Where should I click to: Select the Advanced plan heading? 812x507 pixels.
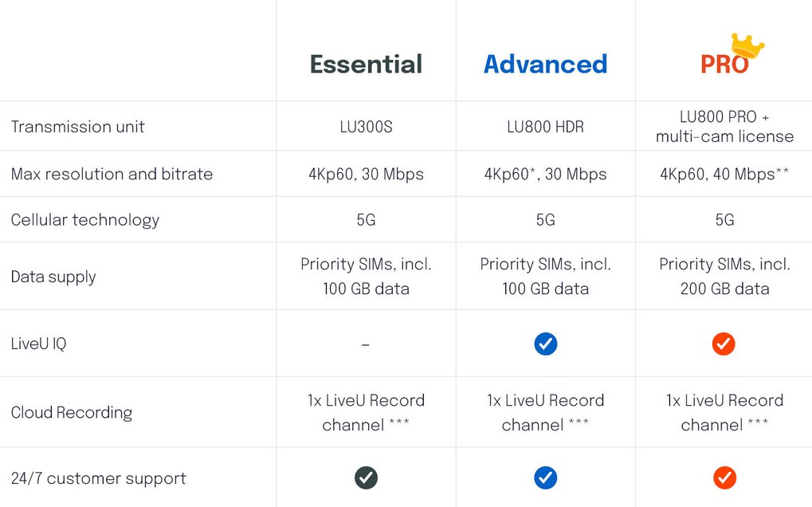coord(545,65)
